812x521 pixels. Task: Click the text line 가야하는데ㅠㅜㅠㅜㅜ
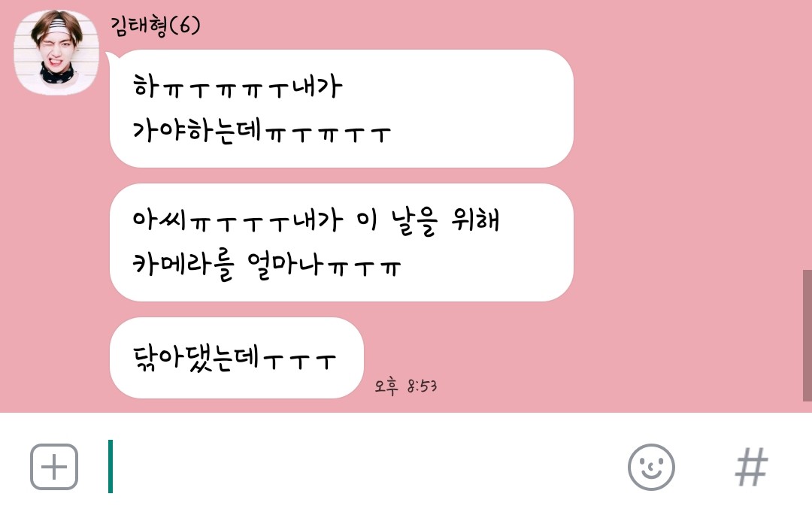click(262, 131)
